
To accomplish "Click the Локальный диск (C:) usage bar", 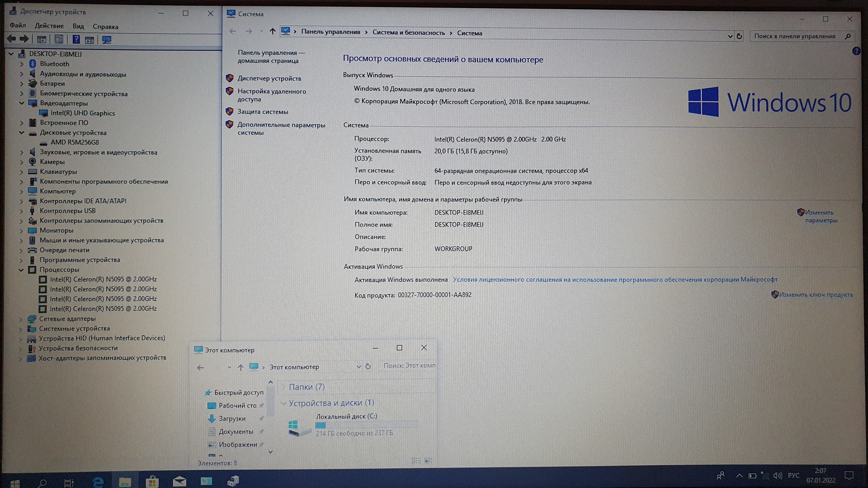I will (366, 425).
